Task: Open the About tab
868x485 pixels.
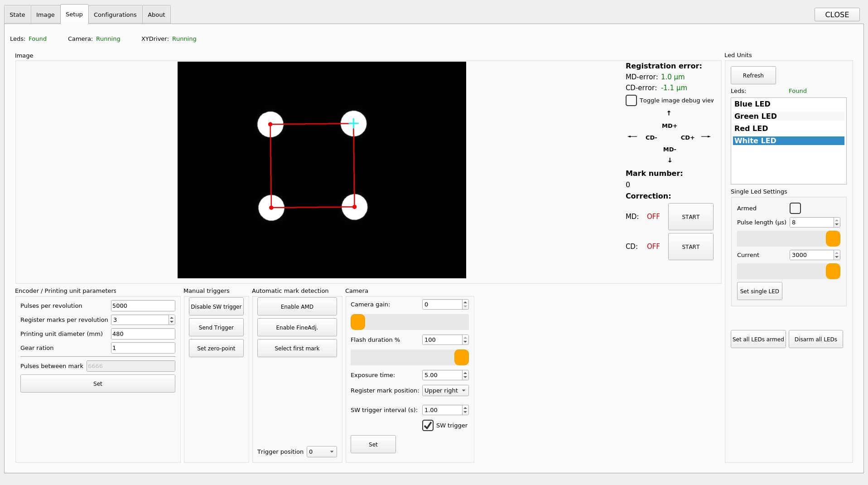Action: [156, 15]
